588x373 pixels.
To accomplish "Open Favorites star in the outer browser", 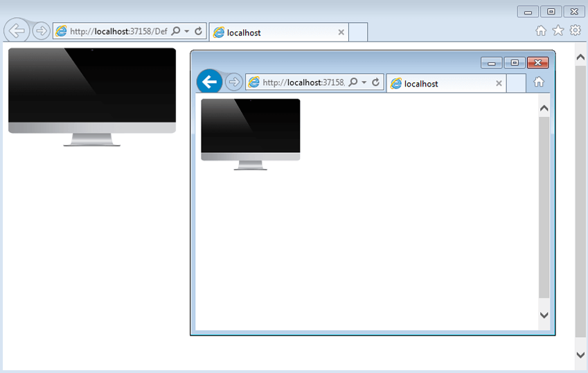I will [558, 30].
